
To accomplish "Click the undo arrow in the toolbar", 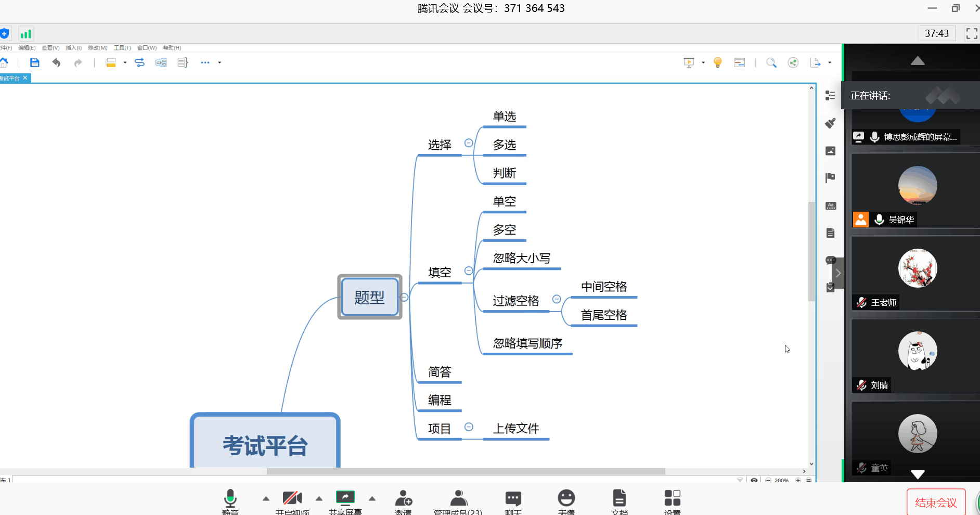I will pos(56,63).
